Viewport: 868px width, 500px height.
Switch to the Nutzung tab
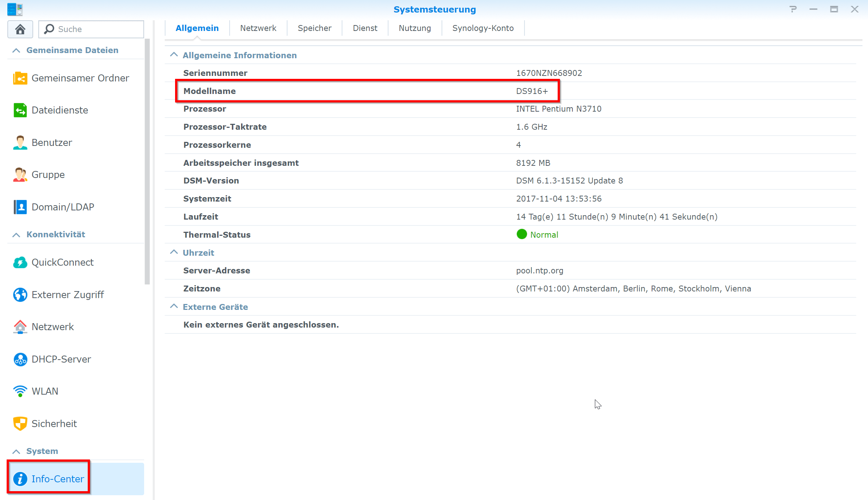point(415,28)
